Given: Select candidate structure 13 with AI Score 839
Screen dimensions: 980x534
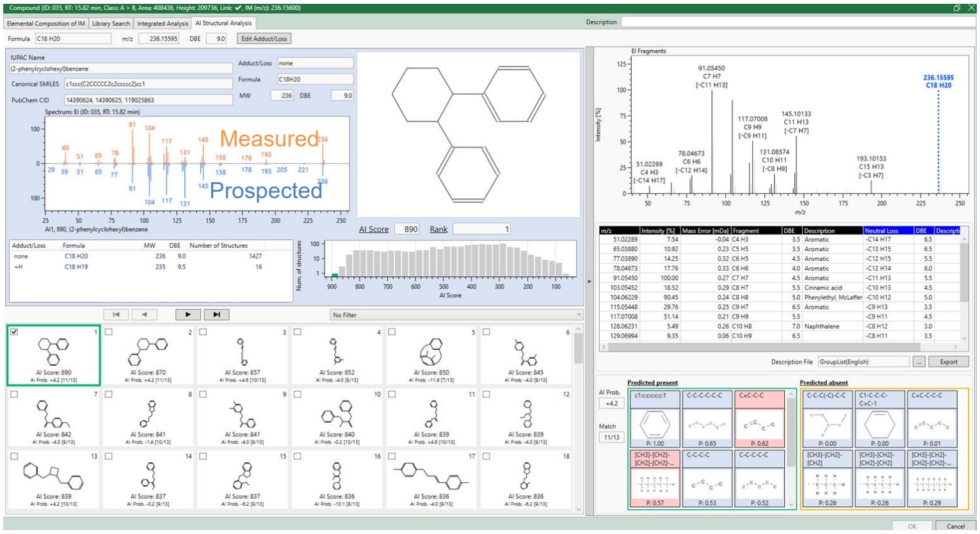Looking at the screenshot, I should (x=54, y=480).
